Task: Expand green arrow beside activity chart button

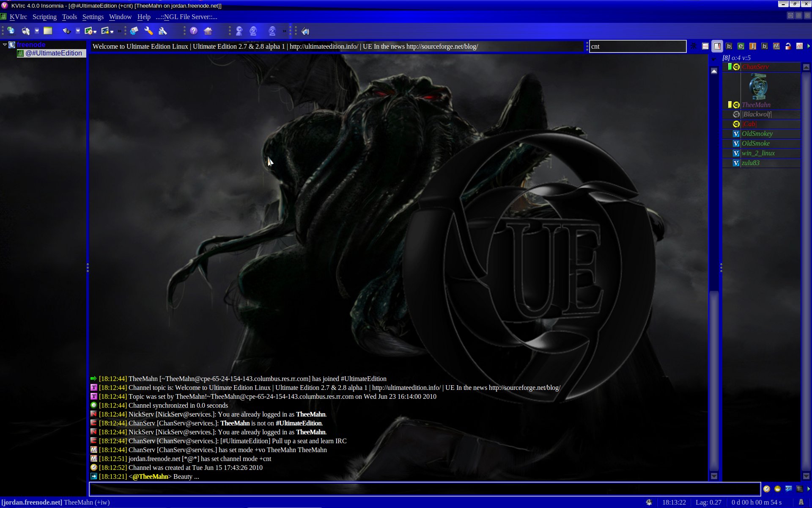Action: click(809, 46)
